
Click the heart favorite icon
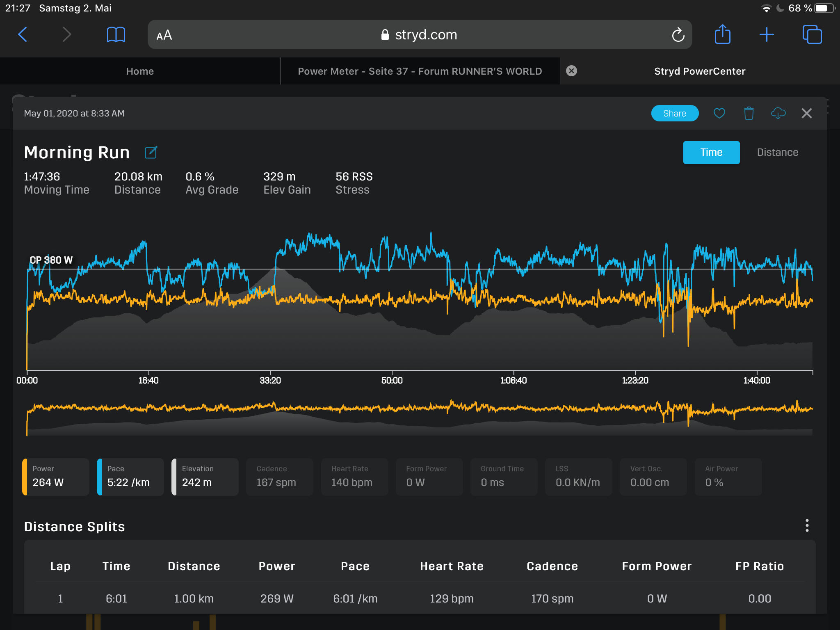719,113
